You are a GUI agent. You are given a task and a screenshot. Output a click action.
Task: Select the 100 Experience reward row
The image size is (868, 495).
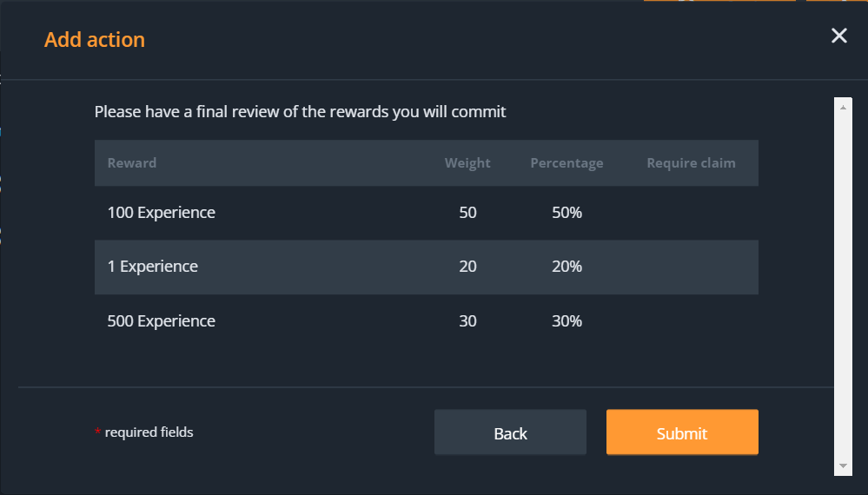click(162, 213)
